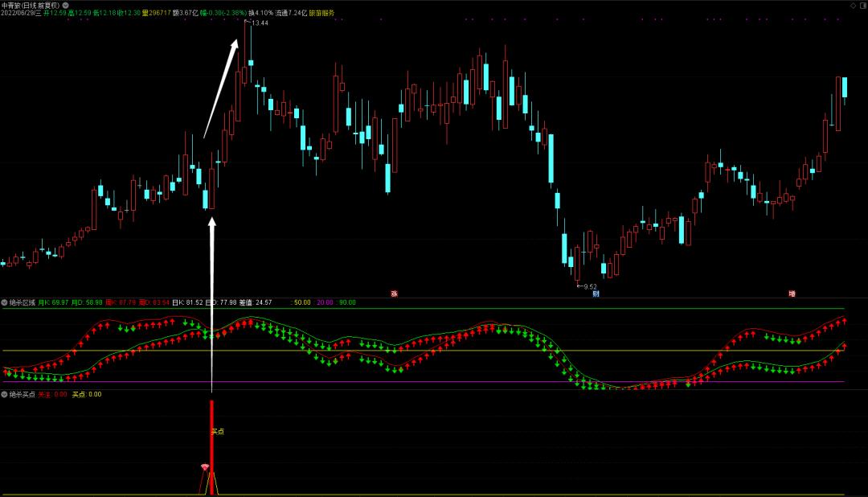This screenshot has height=497, width=868.
Task: Select the open price 开12.59
Action: (55, 13)
